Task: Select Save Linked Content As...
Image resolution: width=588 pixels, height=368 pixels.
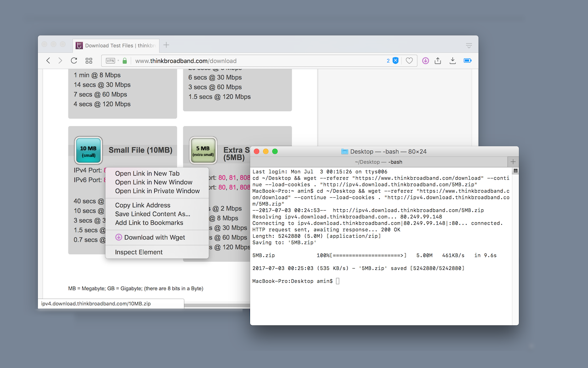Action: pyautogui.click(x=157, y=214)
